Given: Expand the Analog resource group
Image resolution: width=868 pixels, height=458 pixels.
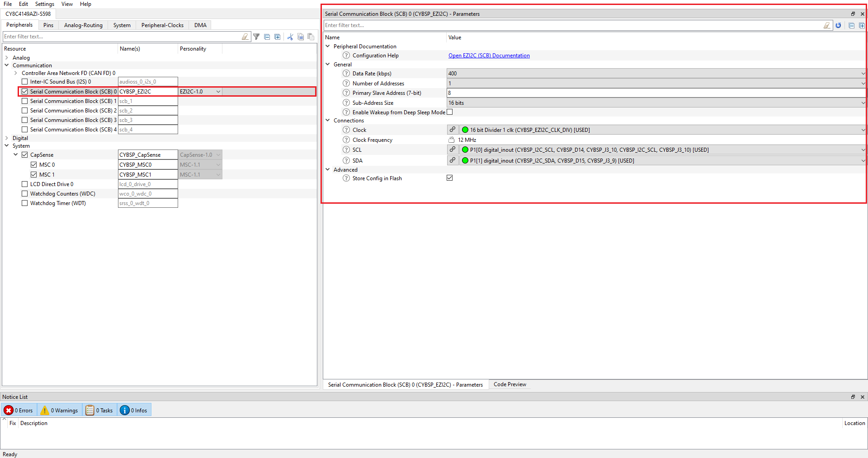Looking at the screenshot, I should pyautogui.click(x=7, y=58).
